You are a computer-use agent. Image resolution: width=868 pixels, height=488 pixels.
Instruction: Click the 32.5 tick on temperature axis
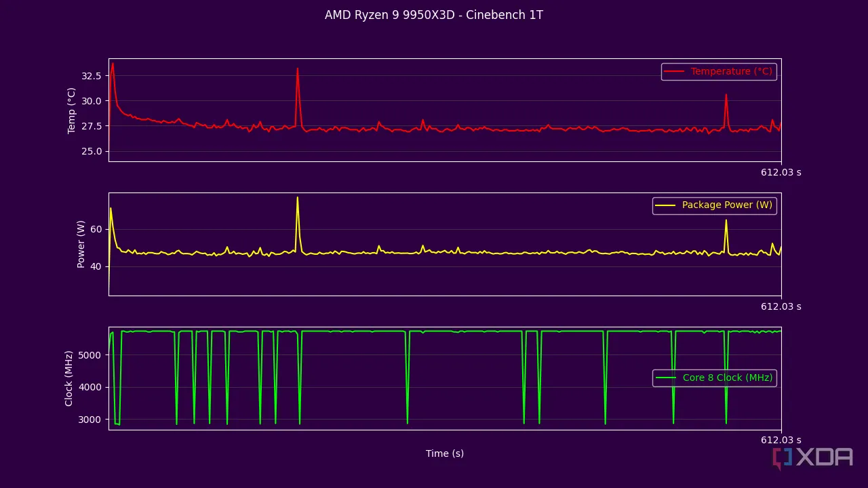(x=92, y=76)
